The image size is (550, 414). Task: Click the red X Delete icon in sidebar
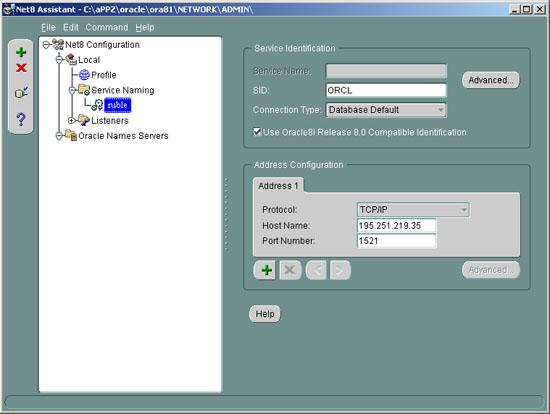point(21,68)
